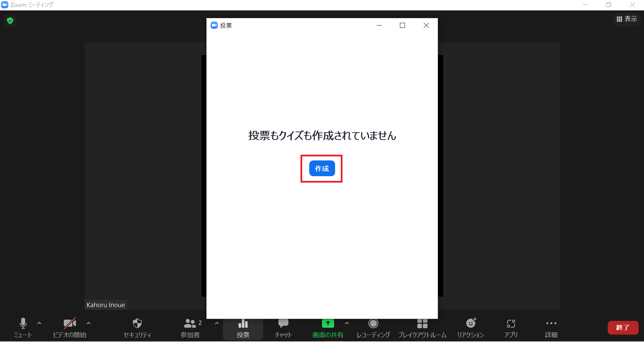The width and height of the screenshot is (644, 342).
Task: Expand share options arrow beside 画面の共有
Action: pos(347,323)
